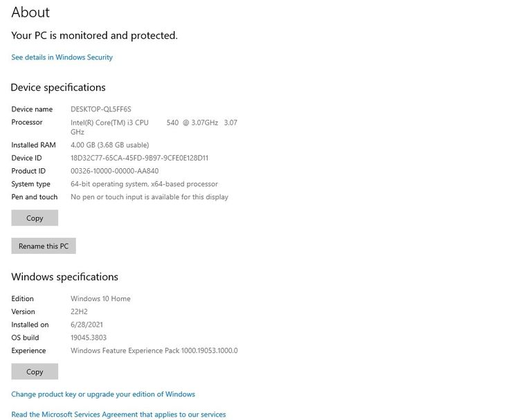
Task: Open Change product key or upgrade link
Action: click(103, 394)
